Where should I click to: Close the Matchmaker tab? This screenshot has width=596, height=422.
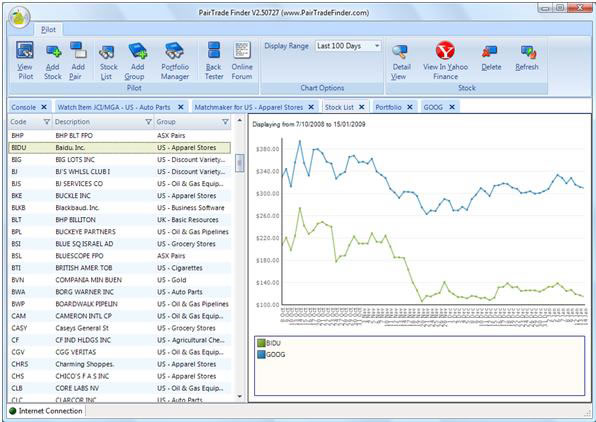point(311,107)
